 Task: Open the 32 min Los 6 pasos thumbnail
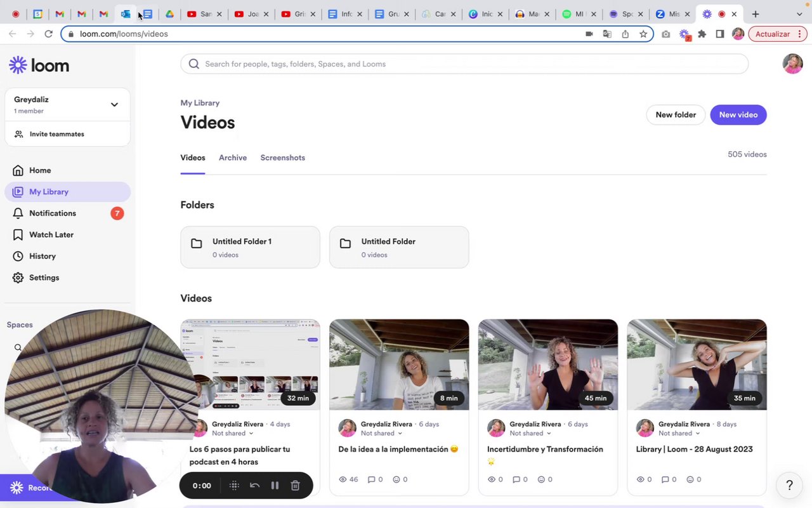[251, 364]
